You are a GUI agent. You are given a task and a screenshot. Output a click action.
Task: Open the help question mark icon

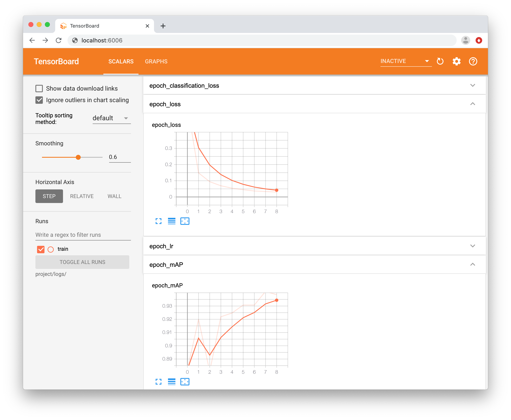pos(473,61)
